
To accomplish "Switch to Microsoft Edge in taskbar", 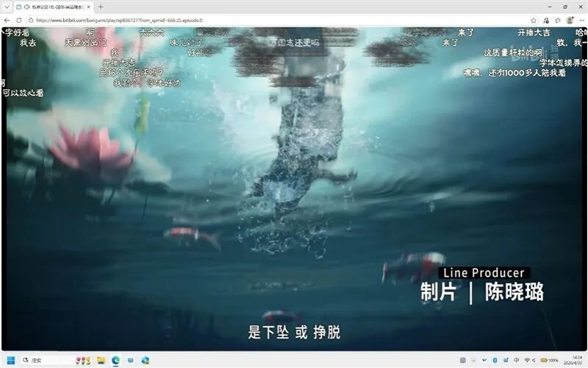I will tap(115, 361).
